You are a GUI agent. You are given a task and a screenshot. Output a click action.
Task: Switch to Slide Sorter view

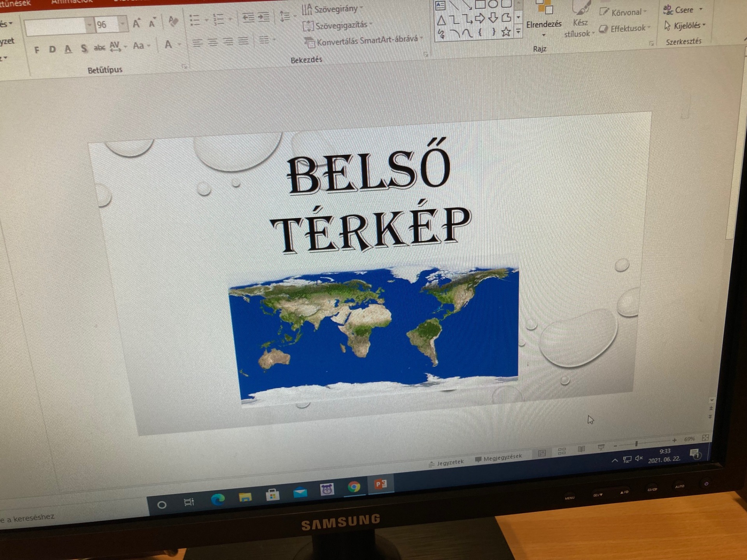[562, 451]
